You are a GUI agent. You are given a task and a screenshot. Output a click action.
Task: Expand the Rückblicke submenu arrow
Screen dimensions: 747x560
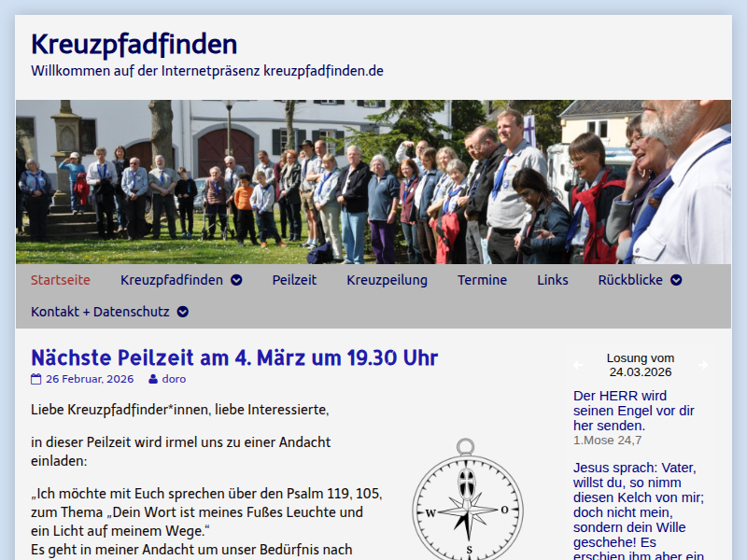coord(676,280)
